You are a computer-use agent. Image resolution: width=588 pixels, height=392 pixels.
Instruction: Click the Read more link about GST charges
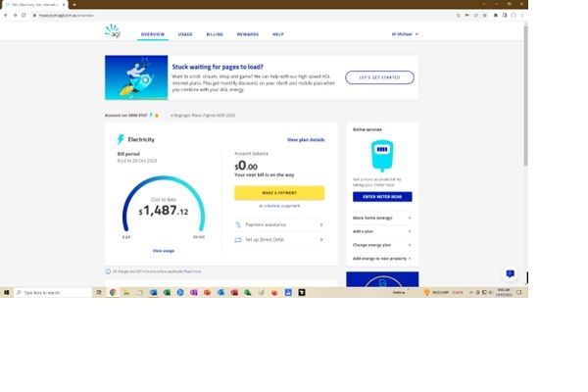192,271
